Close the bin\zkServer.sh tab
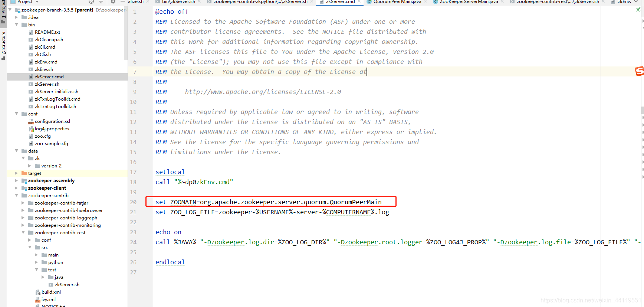The height and width of the screenshot is (307, 644). 199,1
